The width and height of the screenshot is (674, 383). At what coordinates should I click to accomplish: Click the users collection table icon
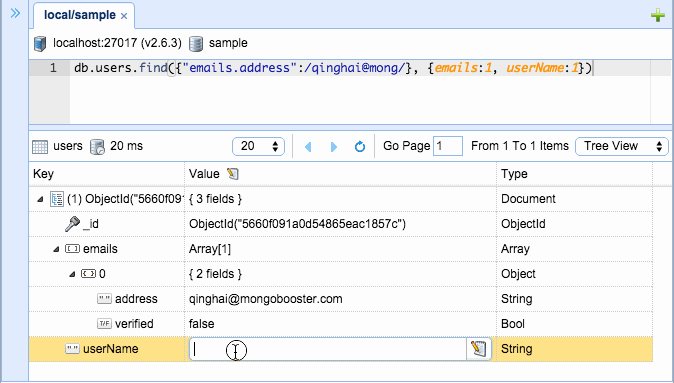(x=40, y=147)
